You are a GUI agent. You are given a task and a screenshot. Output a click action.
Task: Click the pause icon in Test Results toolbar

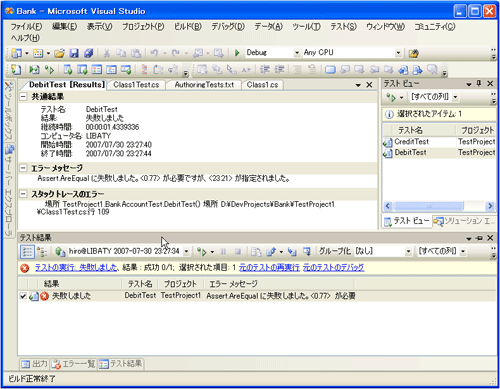coord(223,252)
